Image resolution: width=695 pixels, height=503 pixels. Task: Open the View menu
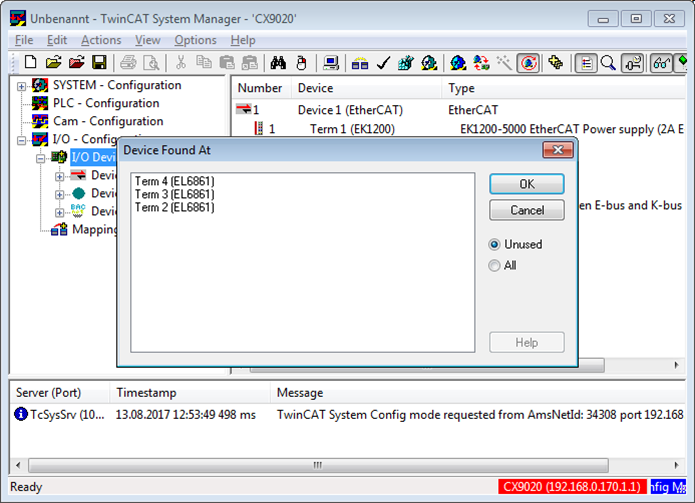click(148, 40)
